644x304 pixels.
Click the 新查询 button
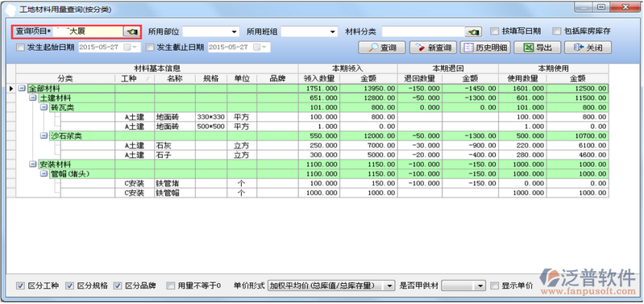tap(434, 48)
